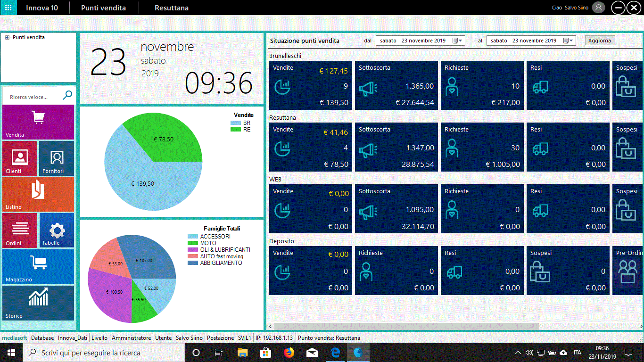644x362 pixels.
Task: Click the OLI & LUBRIFICANTI legend swatch
Action: tap(193, 250)
